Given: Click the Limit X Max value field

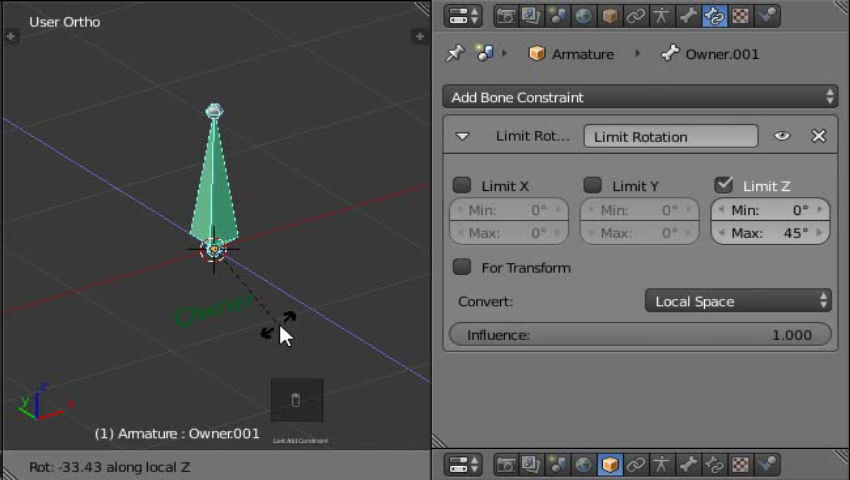Looking at the screenshot, I should [509, 233].
